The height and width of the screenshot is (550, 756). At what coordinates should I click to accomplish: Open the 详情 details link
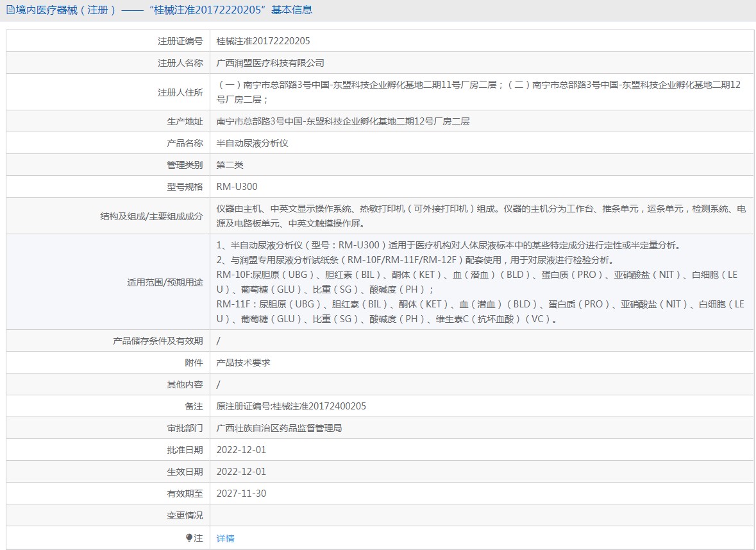tap(225, 538)
